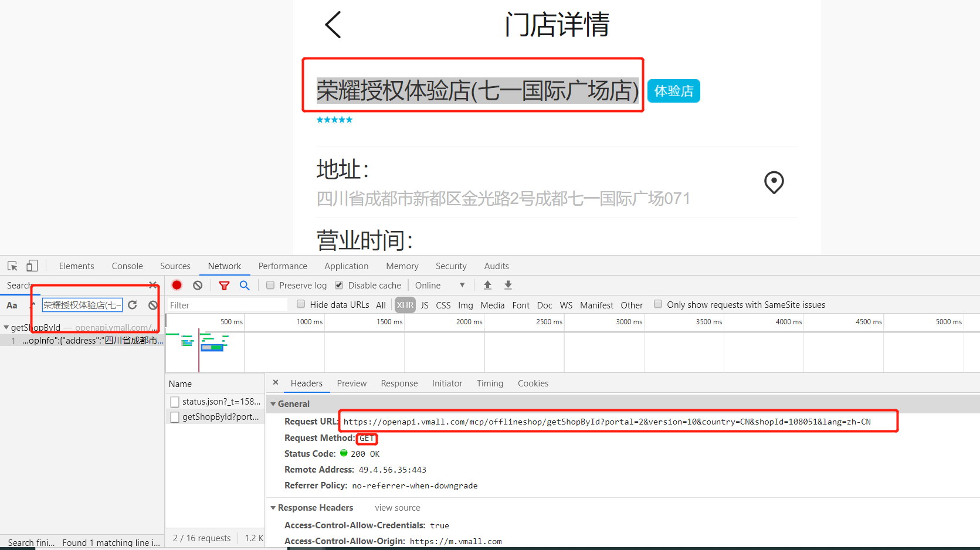Clear the network log
The height and width of the screenshot is (550, 980).
pos(198,285)
